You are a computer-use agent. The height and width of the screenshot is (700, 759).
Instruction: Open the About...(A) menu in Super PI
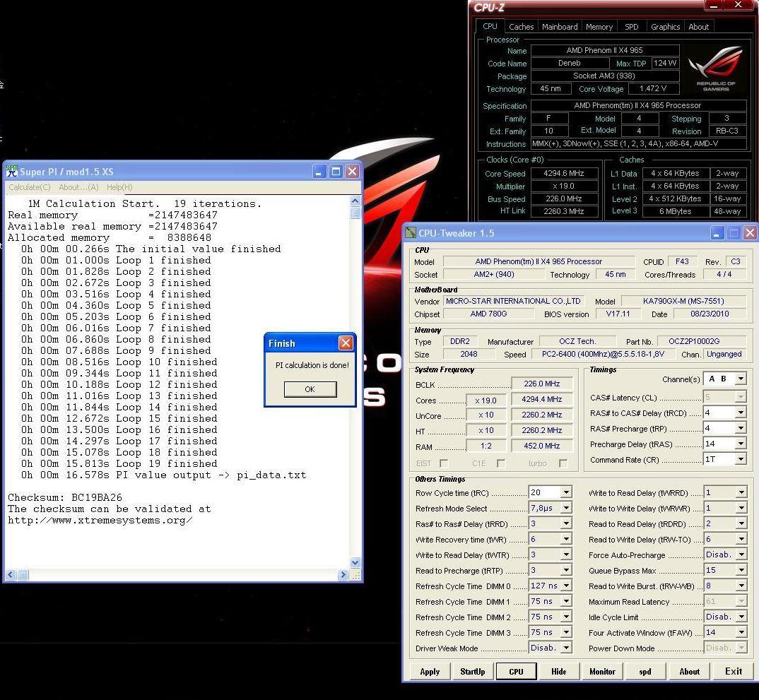click(x=78, y=187)
